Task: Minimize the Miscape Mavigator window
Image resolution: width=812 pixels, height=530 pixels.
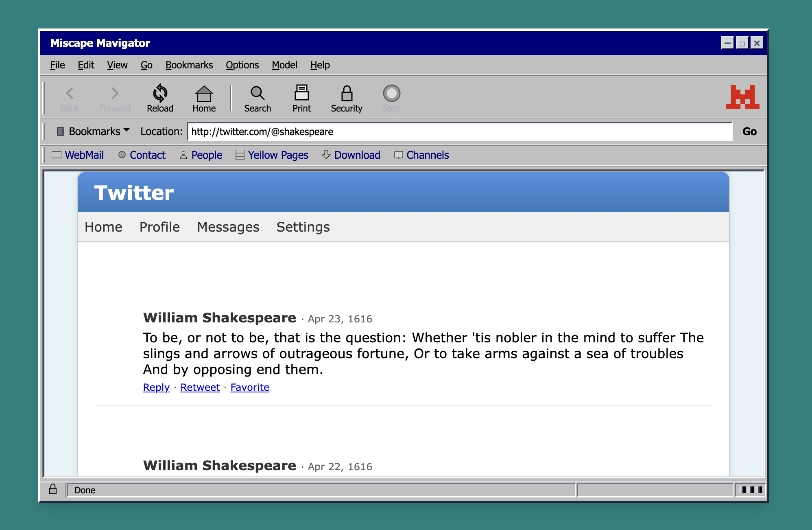Action: point(727,43)
